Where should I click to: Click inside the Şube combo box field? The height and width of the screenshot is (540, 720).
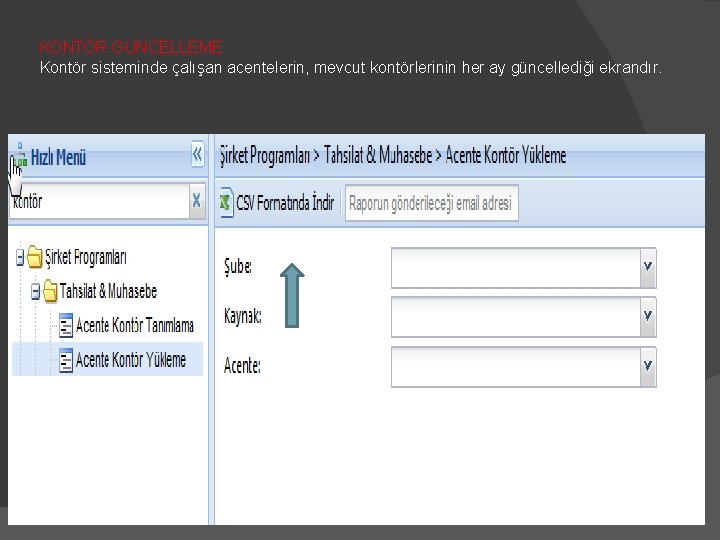coord(516,268)
